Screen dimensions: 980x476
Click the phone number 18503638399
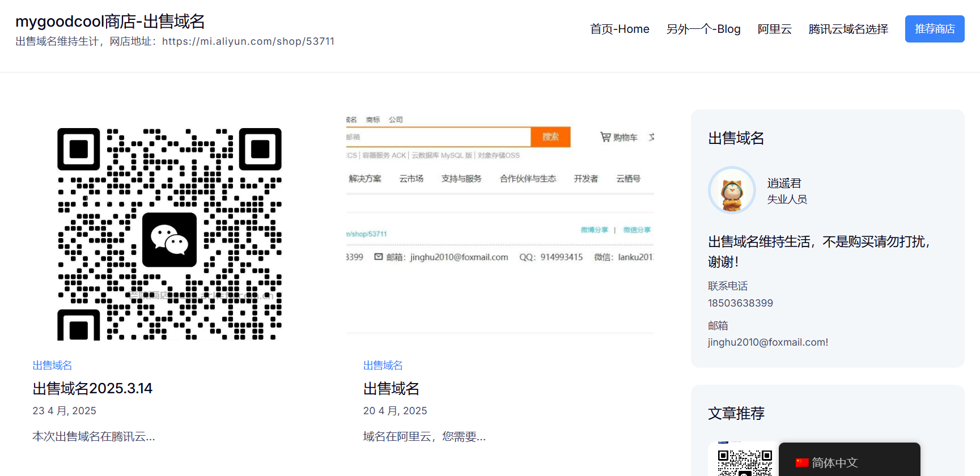click(x=740, y=303)
